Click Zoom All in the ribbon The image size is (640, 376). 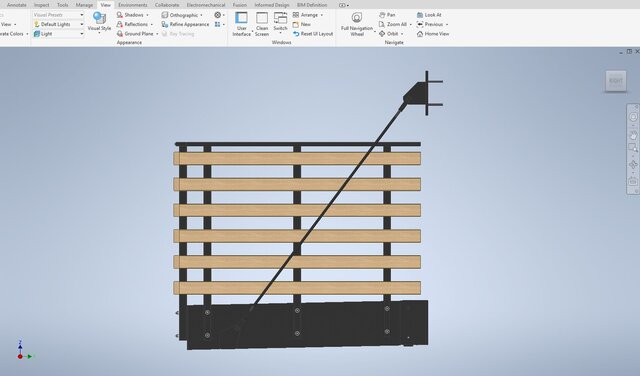[393, 24]
